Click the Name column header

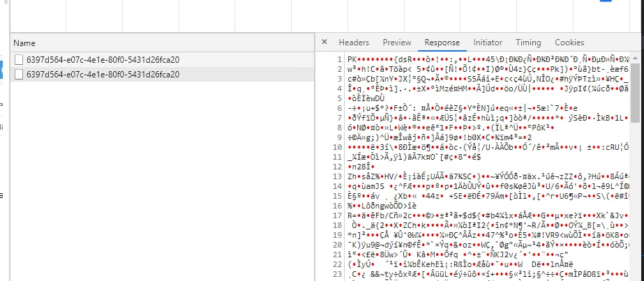[163, 43]
